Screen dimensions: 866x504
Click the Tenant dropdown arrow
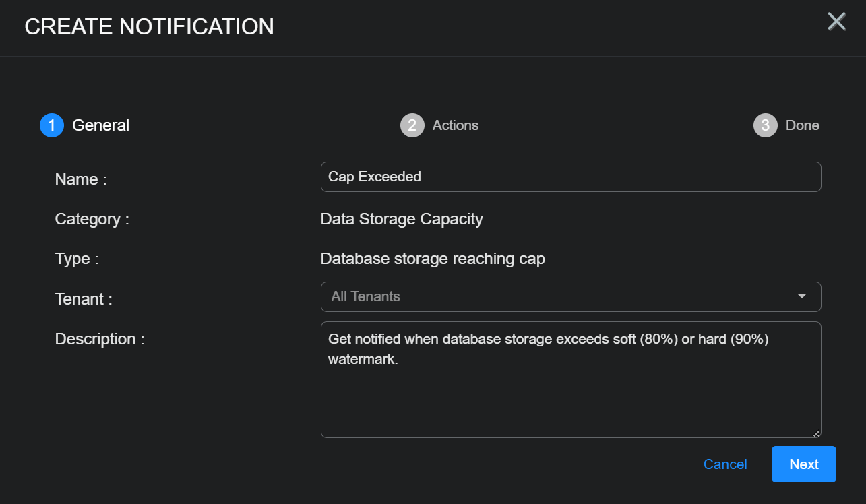pyautogui.click(x=801, y=296)
